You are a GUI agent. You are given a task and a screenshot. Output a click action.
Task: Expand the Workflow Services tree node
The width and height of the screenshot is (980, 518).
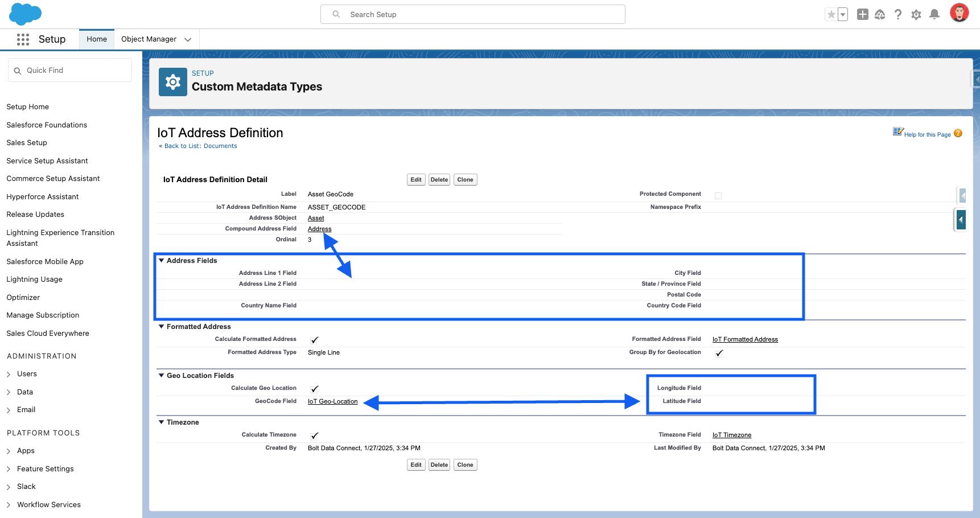(9, 505)
